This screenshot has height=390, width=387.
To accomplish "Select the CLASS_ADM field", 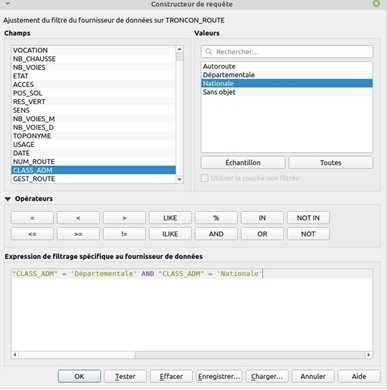I will click(x=93, y=170).
